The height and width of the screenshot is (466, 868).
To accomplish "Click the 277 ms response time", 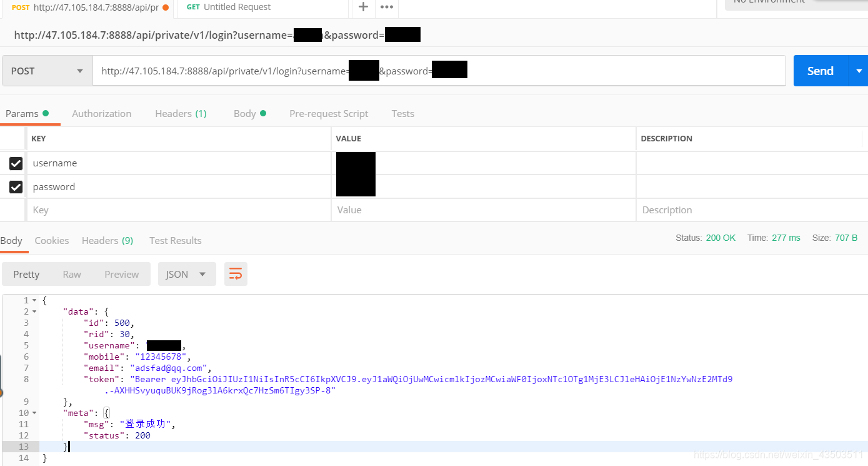I will [786, 238].
